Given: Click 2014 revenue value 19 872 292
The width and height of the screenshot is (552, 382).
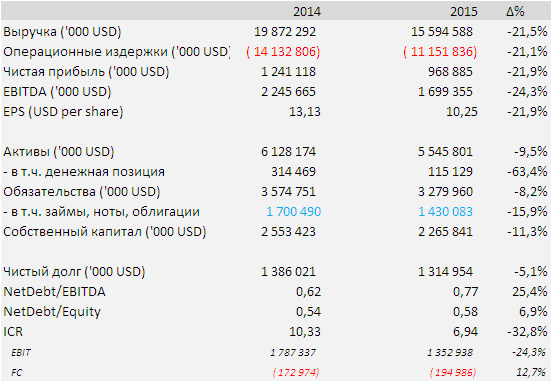Looking at the screenshot, I should point(285,32).
